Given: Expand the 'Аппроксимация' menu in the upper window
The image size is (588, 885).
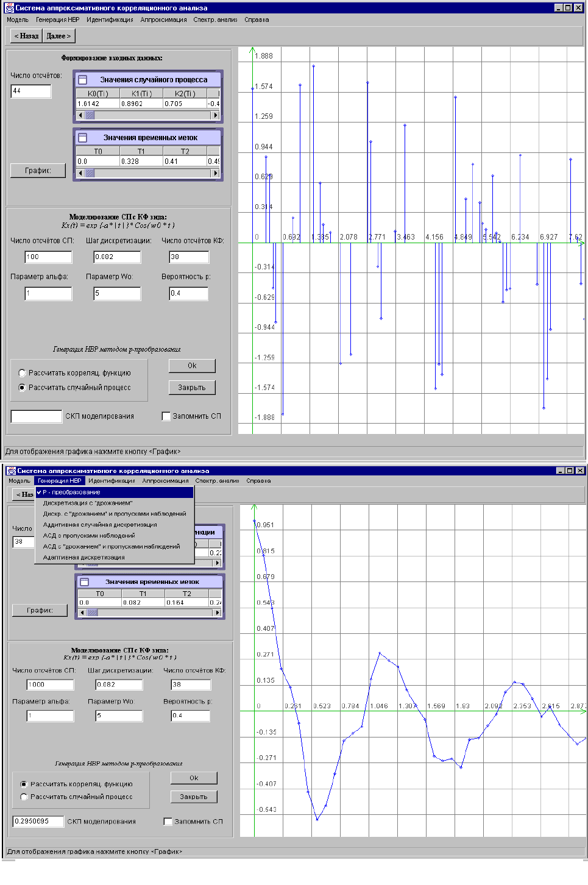Looking at the screenshot, I should pyautogui.click(x=163, y=20).
